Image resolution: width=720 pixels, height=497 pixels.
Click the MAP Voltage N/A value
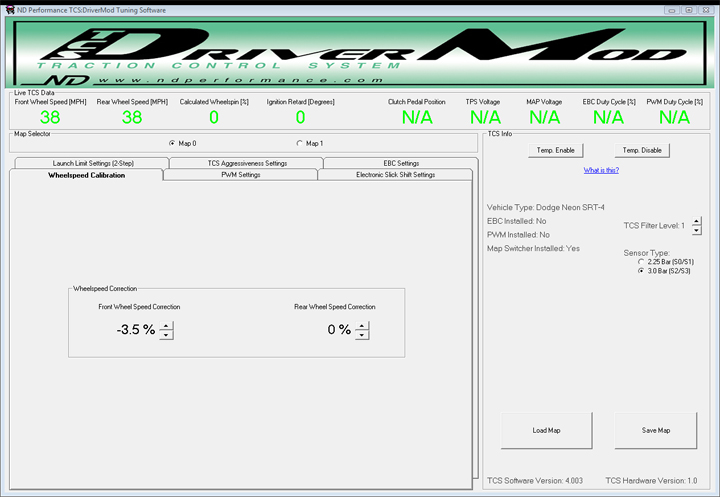click(x=545, y=118)
